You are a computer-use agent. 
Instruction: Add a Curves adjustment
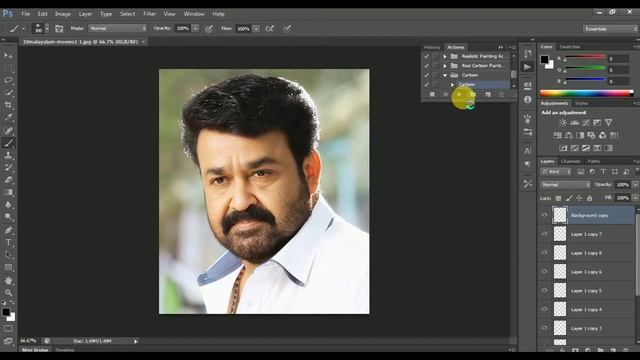point(586,122)
